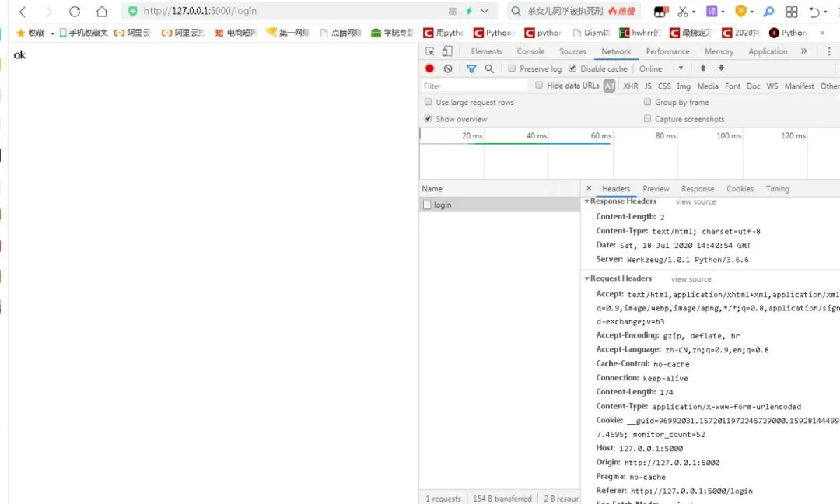The height and width of the screenshot is (504, 840).
Task: Switch to the Console tab
Action: click(530, 51)
